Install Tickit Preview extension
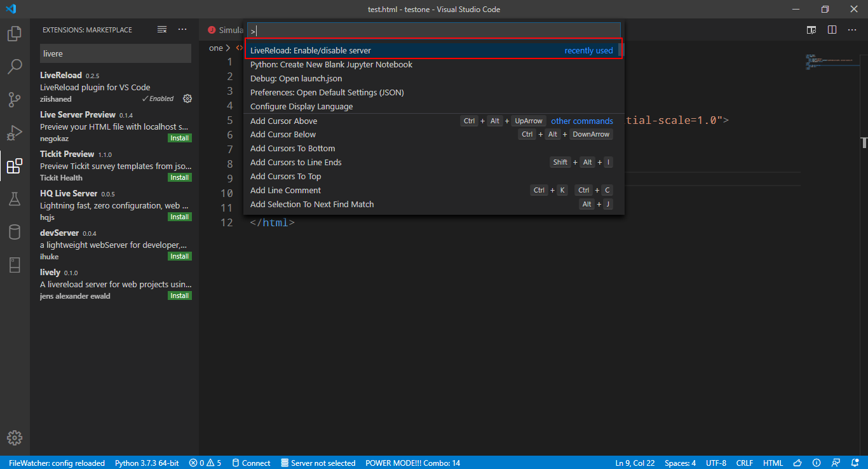 [180, 177]
